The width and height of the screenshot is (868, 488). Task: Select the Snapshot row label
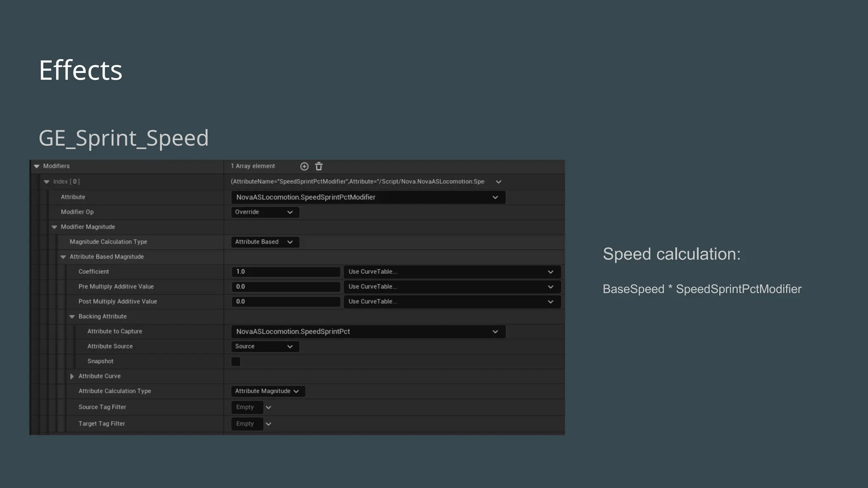coord(100,361)
